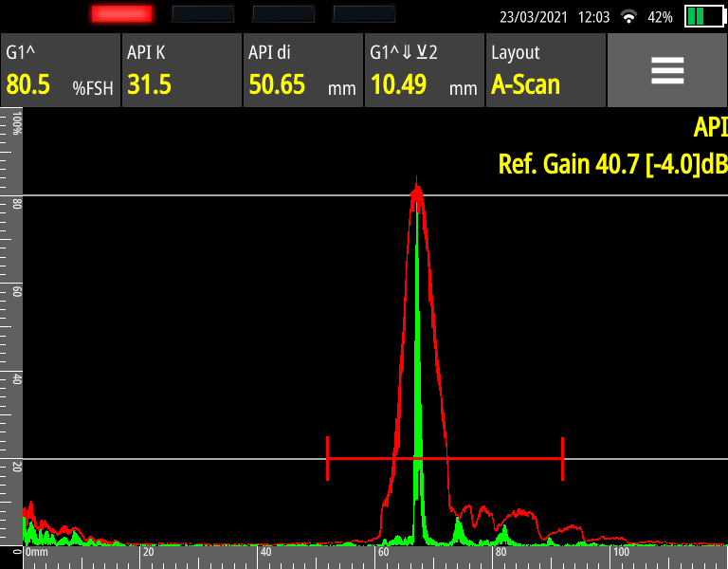Click the 60 mm mark on horizontal axis
This screenshot has height=569, width=728.
tap(383, 552)
